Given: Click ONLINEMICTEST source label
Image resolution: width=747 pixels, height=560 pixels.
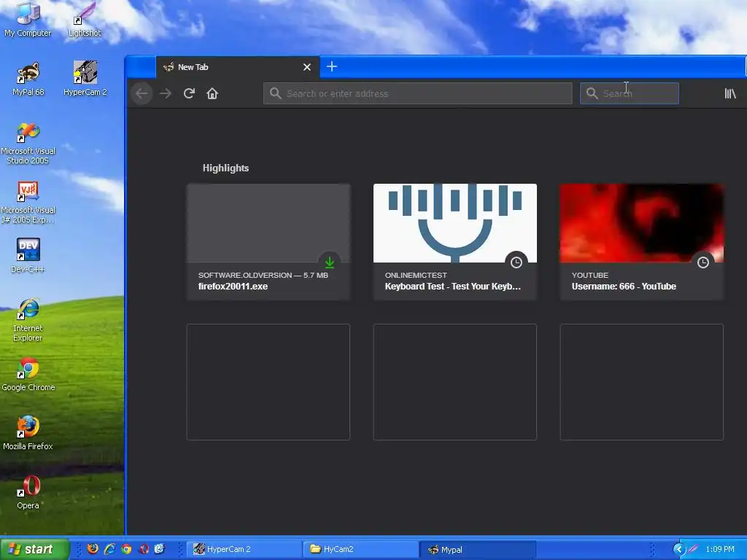Looking at the screenshot, I should point(416,275).
